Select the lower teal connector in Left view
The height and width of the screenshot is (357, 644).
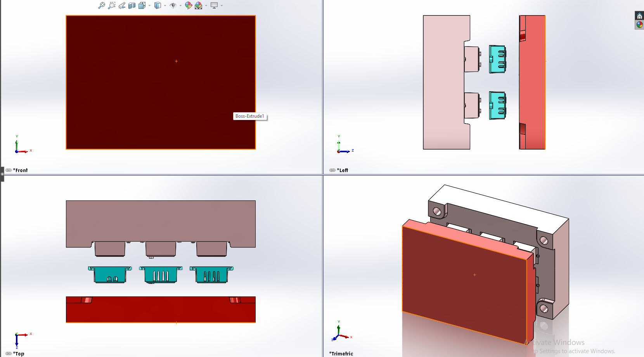497,105
